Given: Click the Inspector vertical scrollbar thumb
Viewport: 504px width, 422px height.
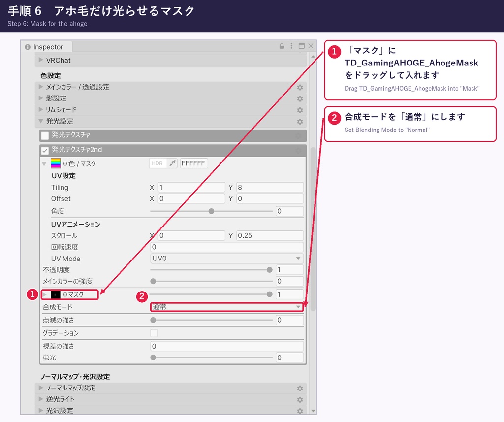Looking at the screenshot, I should pos(313,228).
